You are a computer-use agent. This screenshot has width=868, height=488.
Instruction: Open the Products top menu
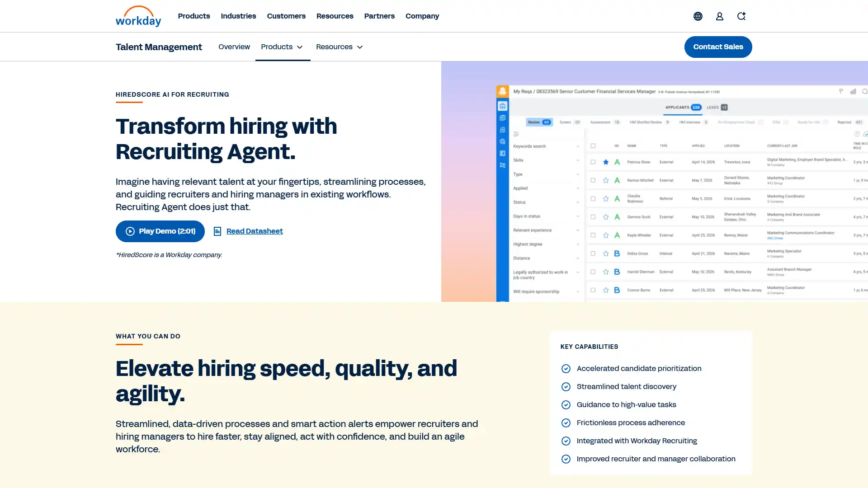(x=194, y=16)
